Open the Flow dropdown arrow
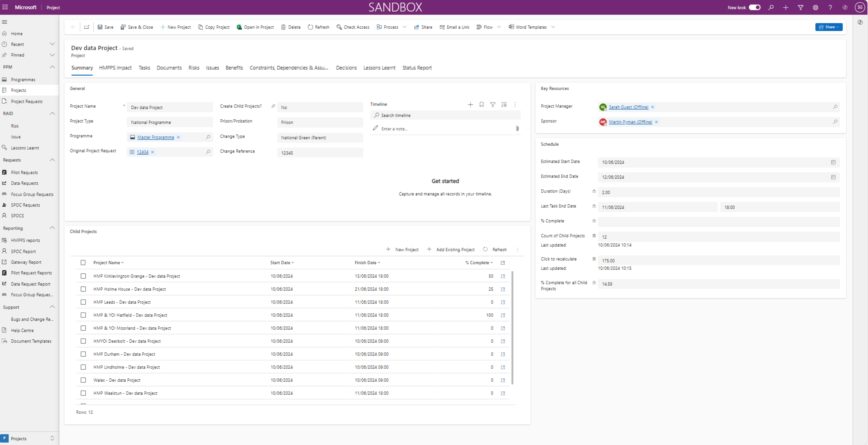Image resolution: width=868 pixels, height=445 pixels. point(499,27)
